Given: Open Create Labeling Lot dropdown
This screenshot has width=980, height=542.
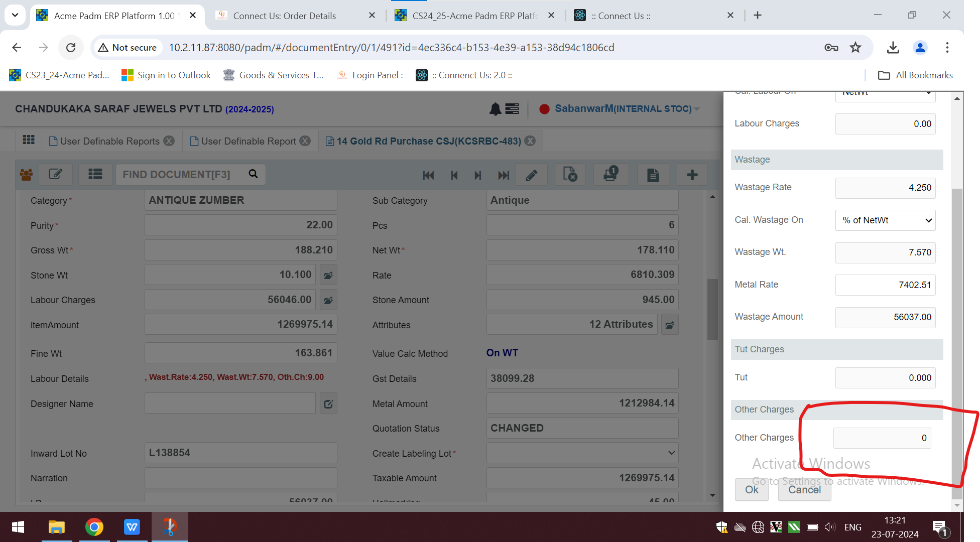Looking at the screenshot, I should point(582,453).
